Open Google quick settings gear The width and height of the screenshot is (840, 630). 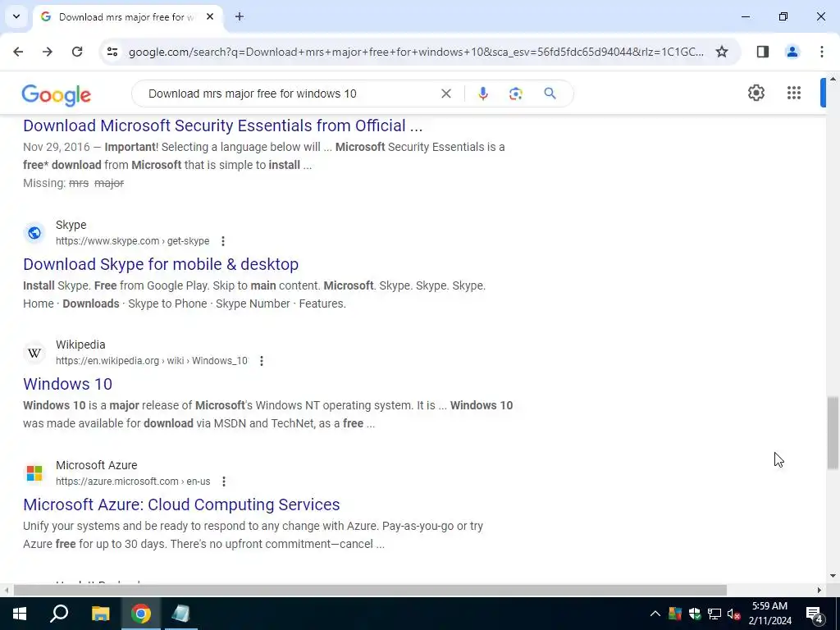(756, 93)
